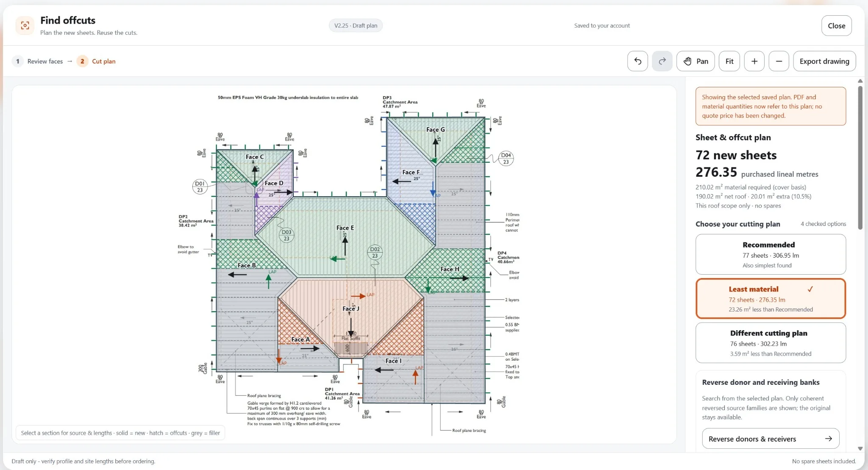The height and width of the screenshot is (470, 868).
Task: Open Reverse donors & receivers
Action: 770,439
